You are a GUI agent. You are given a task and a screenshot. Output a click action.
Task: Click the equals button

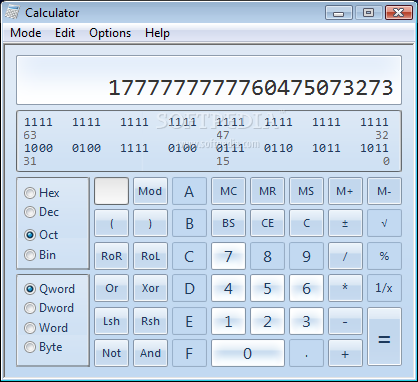(x=384, y=337)
